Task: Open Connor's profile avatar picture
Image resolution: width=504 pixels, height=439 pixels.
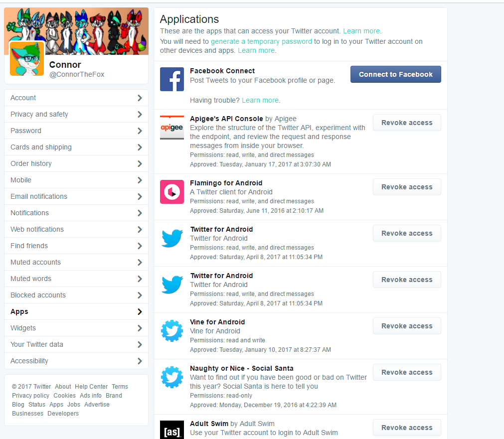Action: (27, 58)
